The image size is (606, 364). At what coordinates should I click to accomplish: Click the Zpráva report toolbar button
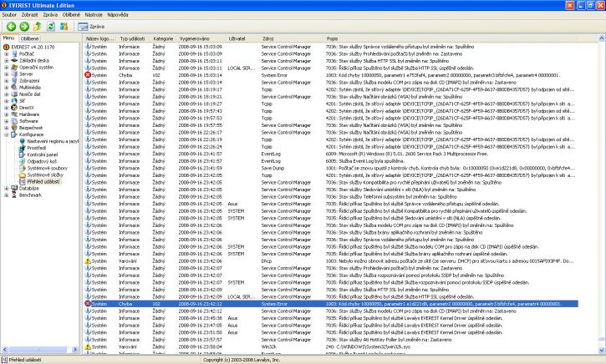tap(91, 27)
